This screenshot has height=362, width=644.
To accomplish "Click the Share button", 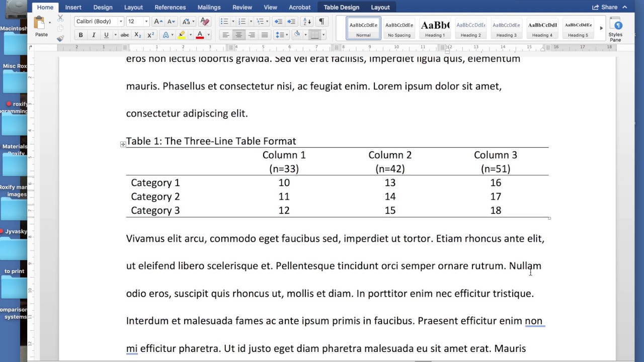I will tap(605, 7).
